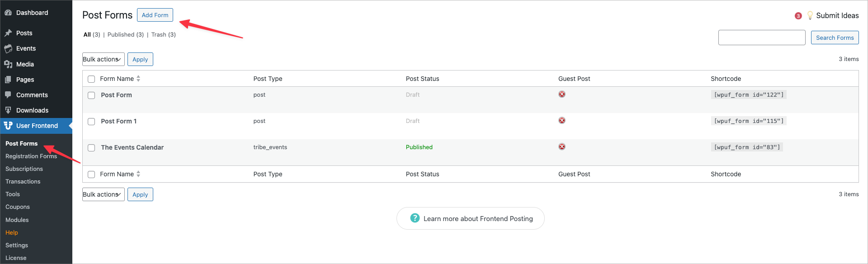Screen dimensions: 868x264
Task: Open the Bulk actions dropdown
Action: click(x=103, y=59)
